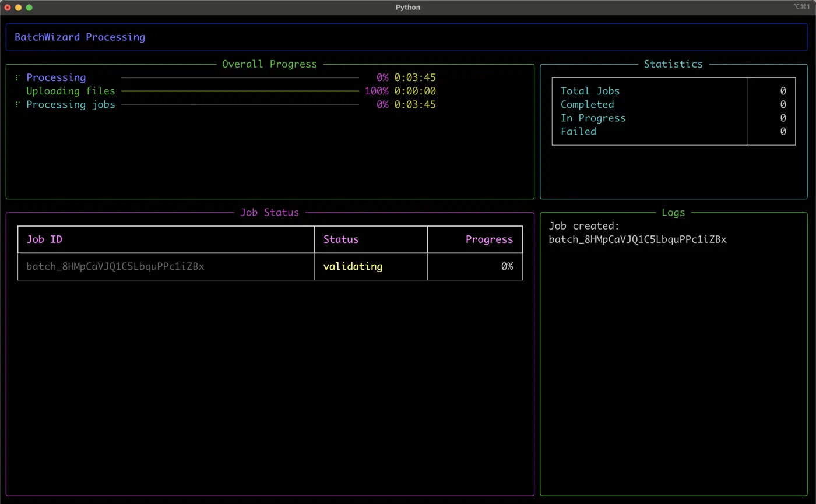The height and width of the screenshot is (504, 816).
Task: Click the Job Status panel title
Action: (269, 213)
